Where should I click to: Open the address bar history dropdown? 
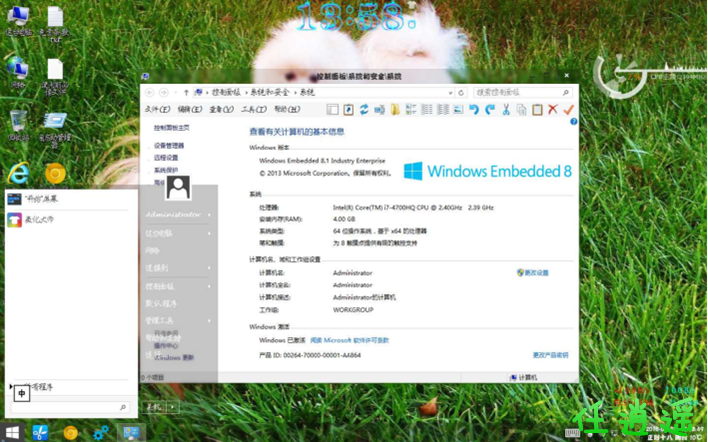[450, 93]
